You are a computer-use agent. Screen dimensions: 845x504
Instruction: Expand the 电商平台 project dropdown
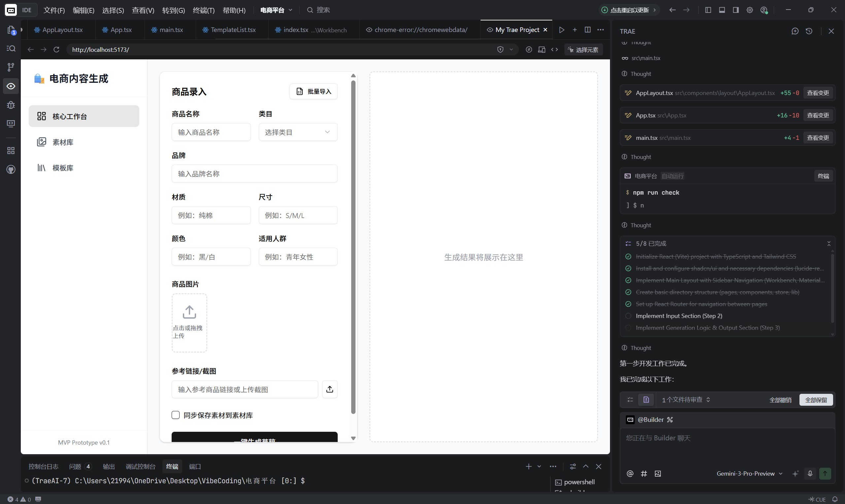pos(275,10)
